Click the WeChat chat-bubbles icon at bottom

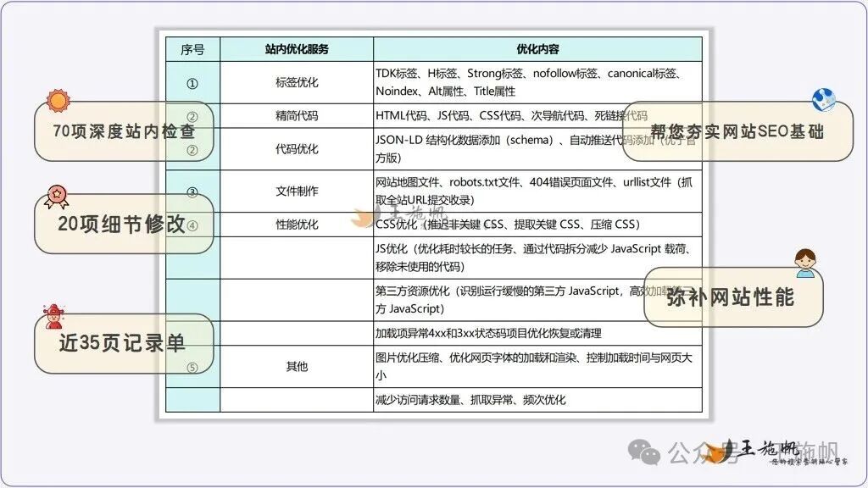646,450
